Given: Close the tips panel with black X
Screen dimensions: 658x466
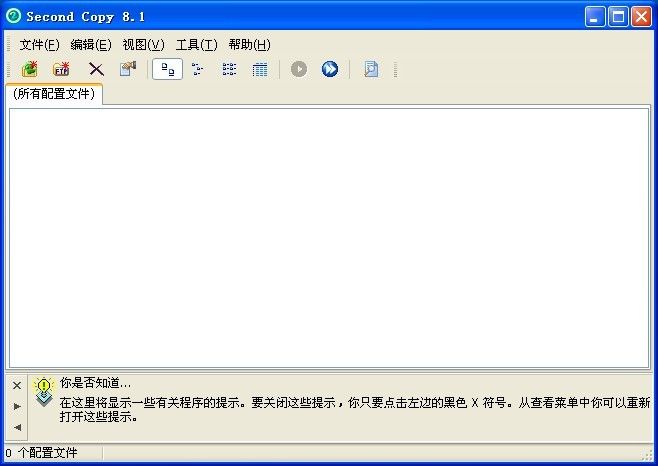Looking at the screenshot, I should tap(17, 385).
